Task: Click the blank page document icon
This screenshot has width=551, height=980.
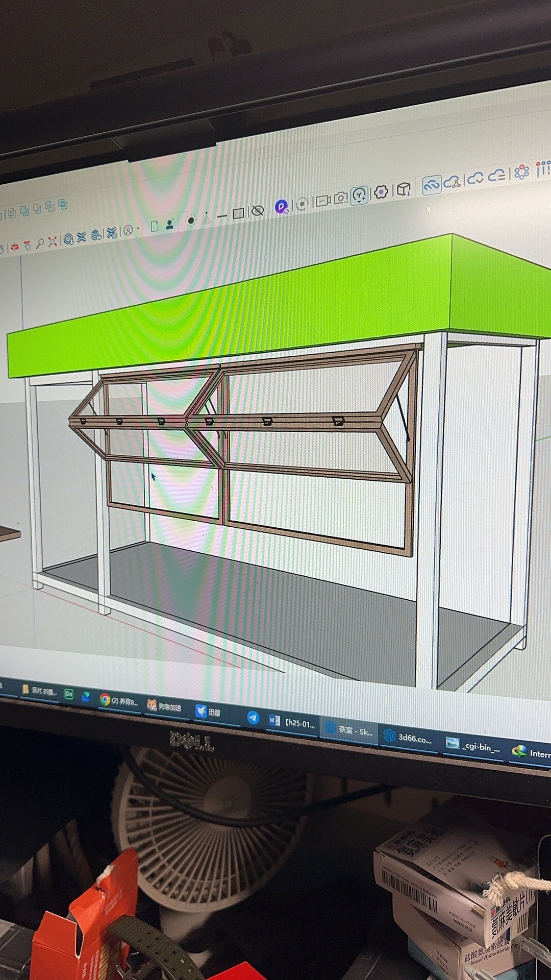Action: [155, 226]
